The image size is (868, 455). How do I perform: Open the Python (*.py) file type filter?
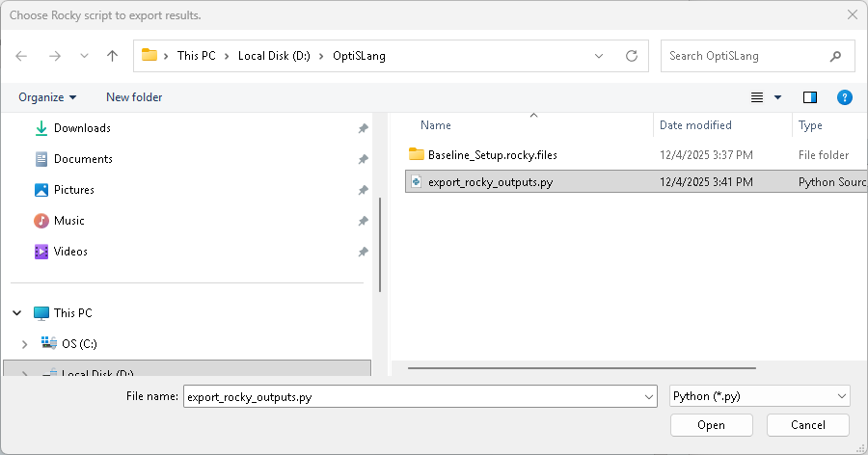click(x=760, y=396)
